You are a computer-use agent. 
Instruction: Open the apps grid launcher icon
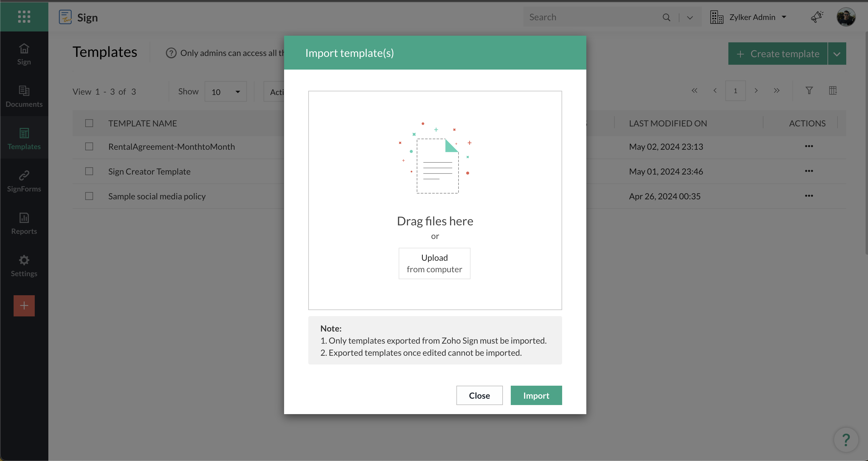pos(24,17)
